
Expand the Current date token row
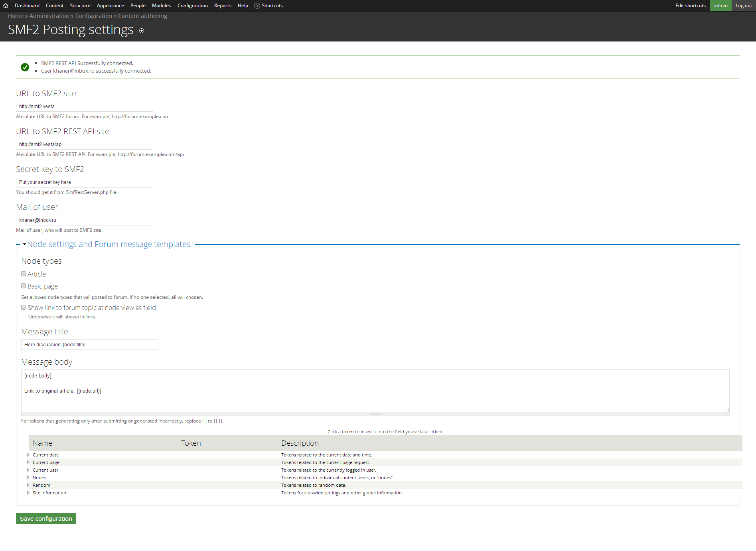click(x=28, y=455)
